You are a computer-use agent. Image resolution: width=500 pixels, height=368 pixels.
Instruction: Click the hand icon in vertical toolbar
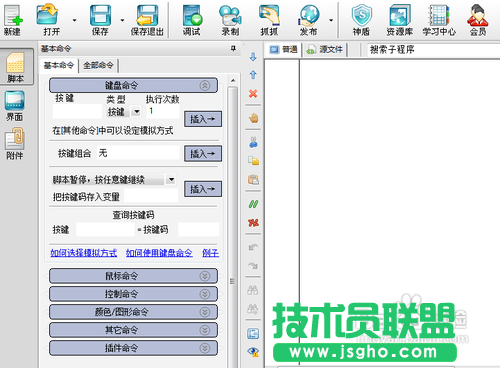(x=253, y=118)
